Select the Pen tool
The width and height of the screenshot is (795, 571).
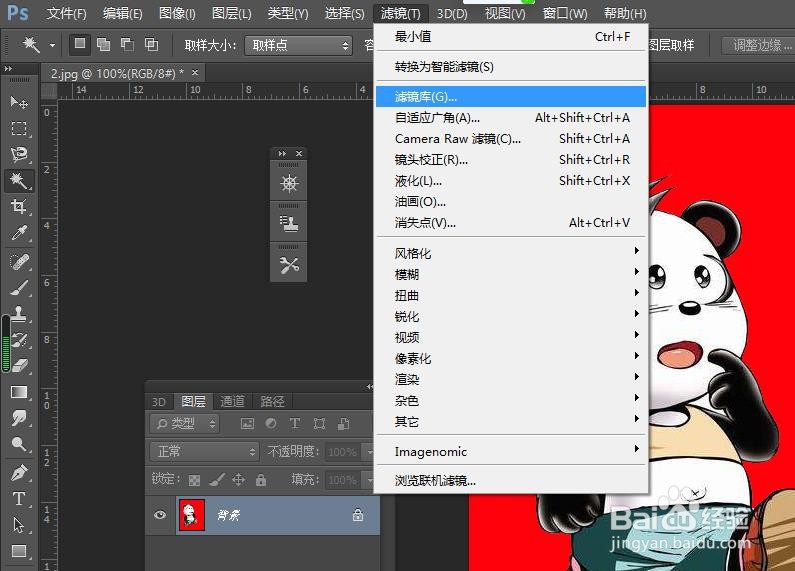[19, 473]
